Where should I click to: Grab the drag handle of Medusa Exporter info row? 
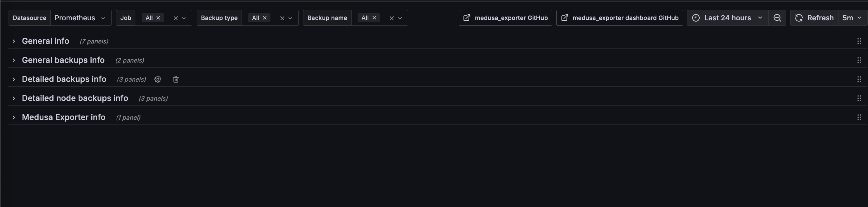[859, 117]
